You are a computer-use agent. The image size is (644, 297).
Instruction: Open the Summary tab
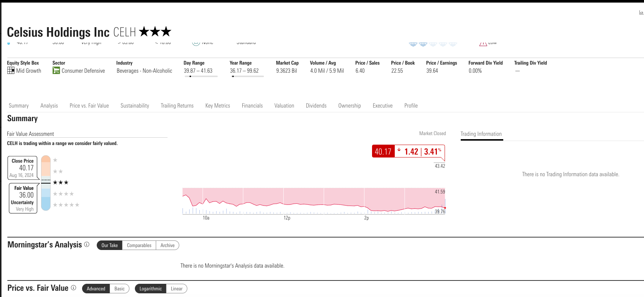pyautogui.click(x=19, y=106)
